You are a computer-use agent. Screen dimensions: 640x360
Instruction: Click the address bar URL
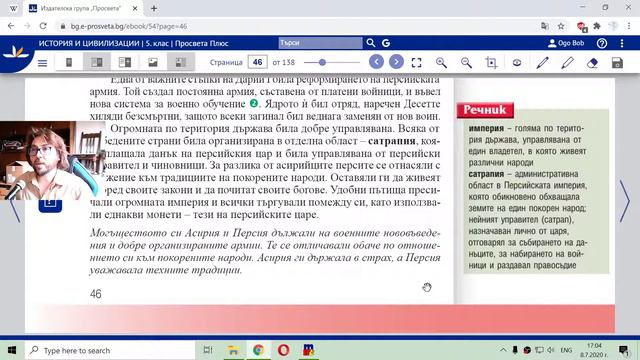tap(129, 26)
